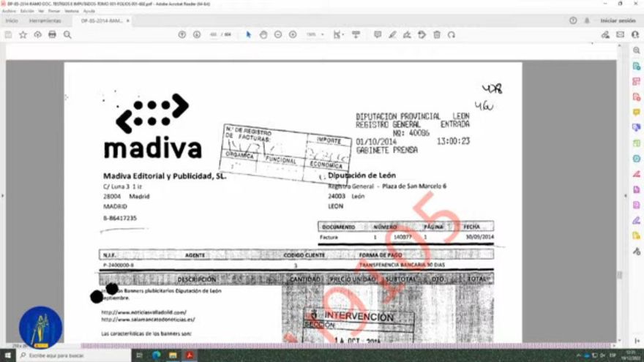Click the cloud upload icon
This screenshot has height=362, width=644.
(x=38, y=35)
